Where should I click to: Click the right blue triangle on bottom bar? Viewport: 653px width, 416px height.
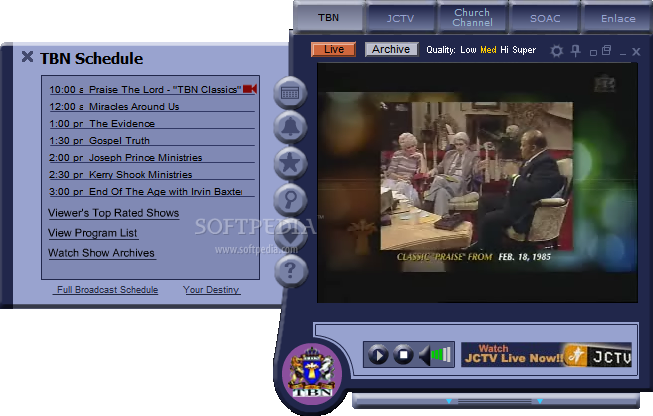point(540,401)
